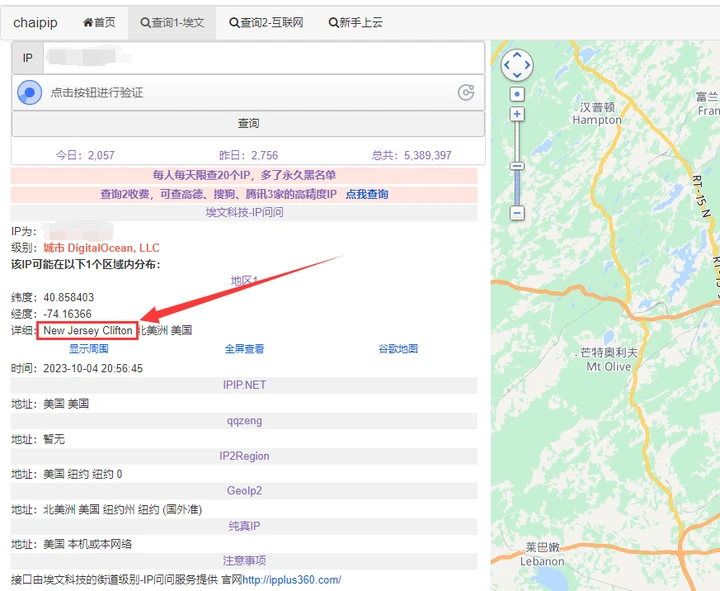The image size is (720, 591).
Task: Zoom out the map with minus button
Action: [x=517, y=213]
